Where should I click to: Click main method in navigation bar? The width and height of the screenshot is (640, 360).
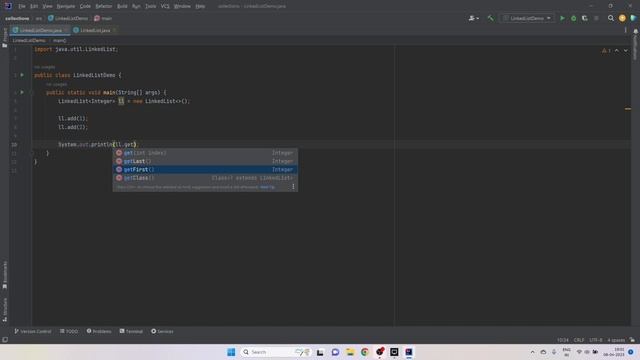[103, 18]
